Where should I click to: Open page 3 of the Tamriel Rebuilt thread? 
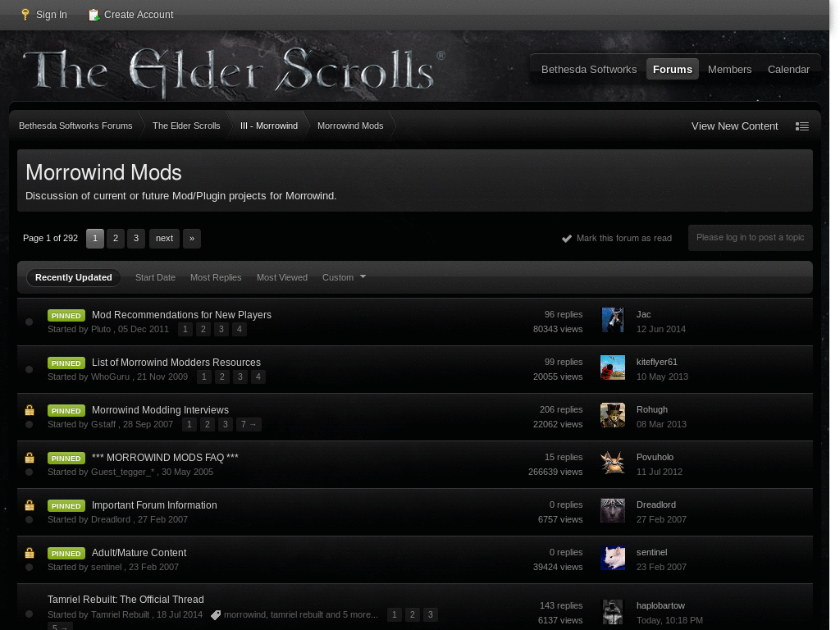(x=431, y=615)
